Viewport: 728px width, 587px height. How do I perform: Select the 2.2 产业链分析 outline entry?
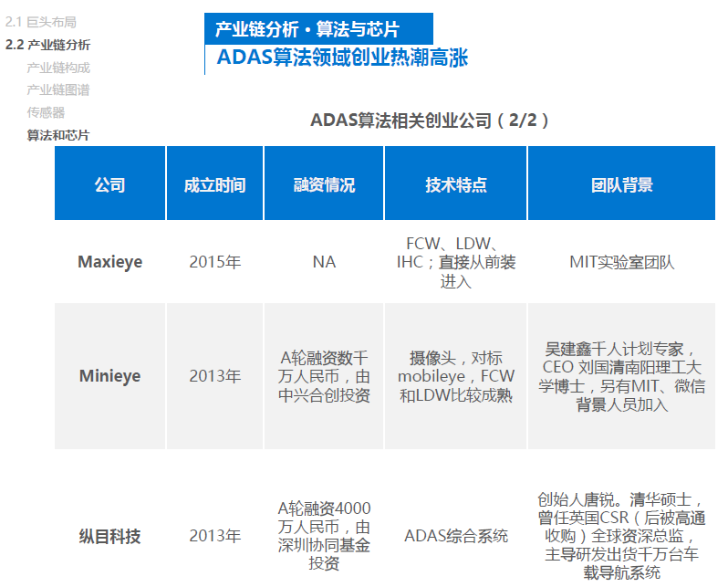pyautogui.click(x=47, y=45)
